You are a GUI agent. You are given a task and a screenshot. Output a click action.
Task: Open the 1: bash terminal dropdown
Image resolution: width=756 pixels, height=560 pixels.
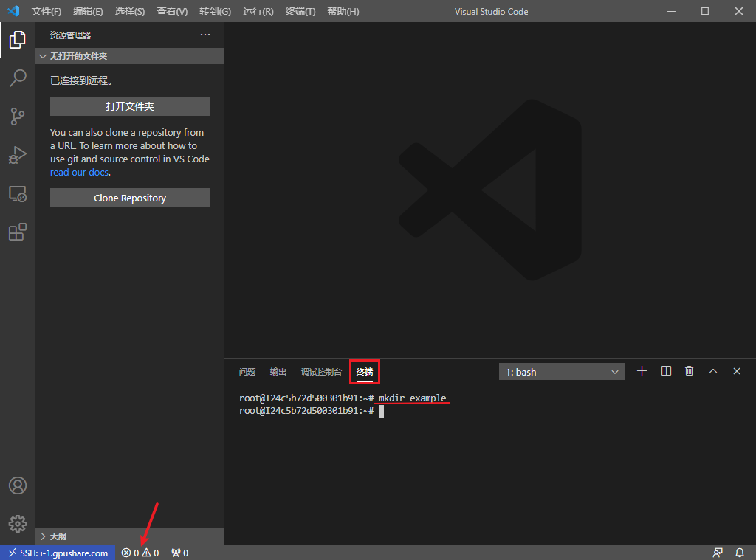click(x=562, y=372)
